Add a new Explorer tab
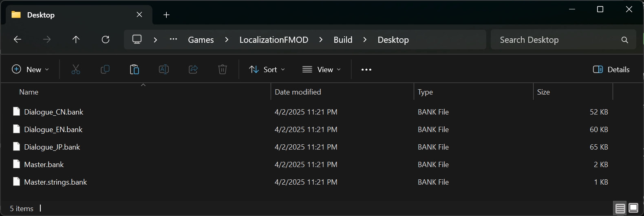 click(166, 15)
